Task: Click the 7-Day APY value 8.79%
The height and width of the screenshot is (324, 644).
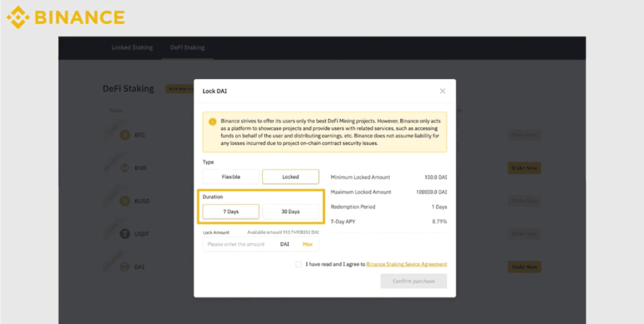Action: [x=439, y=222]
